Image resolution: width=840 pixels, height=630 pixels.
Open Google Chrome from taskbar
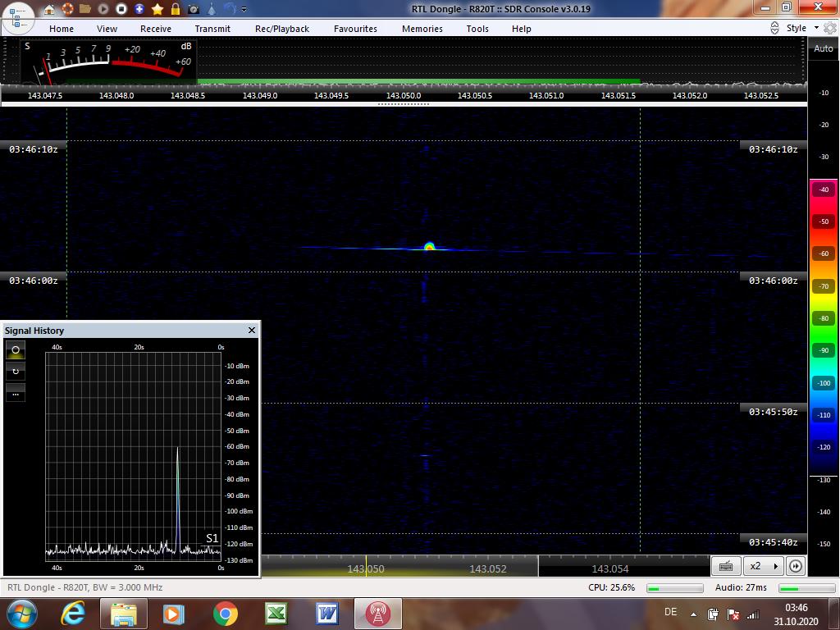[x=225, y=614]
